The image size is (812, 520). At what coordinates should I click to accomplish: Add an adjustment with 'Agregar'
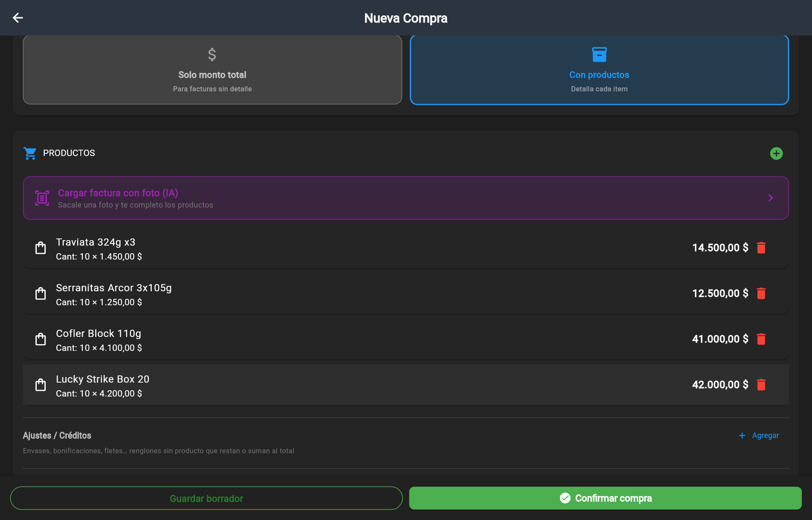click(x=759, y=435)
